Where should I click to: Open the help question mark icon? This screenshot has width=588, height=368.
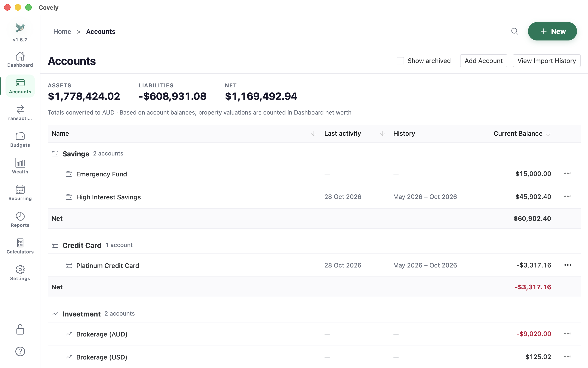pos(20,351)
